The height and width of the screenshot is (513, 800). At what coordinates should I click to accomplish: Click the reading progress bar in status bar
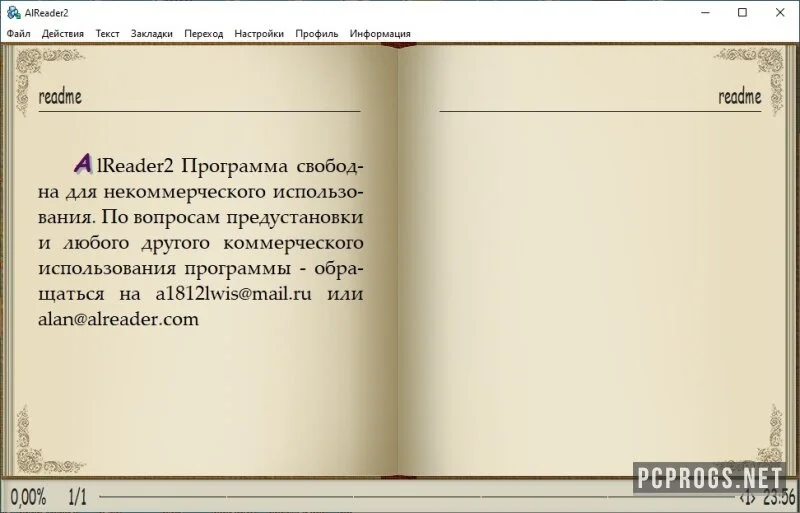(x=418, y=496)
